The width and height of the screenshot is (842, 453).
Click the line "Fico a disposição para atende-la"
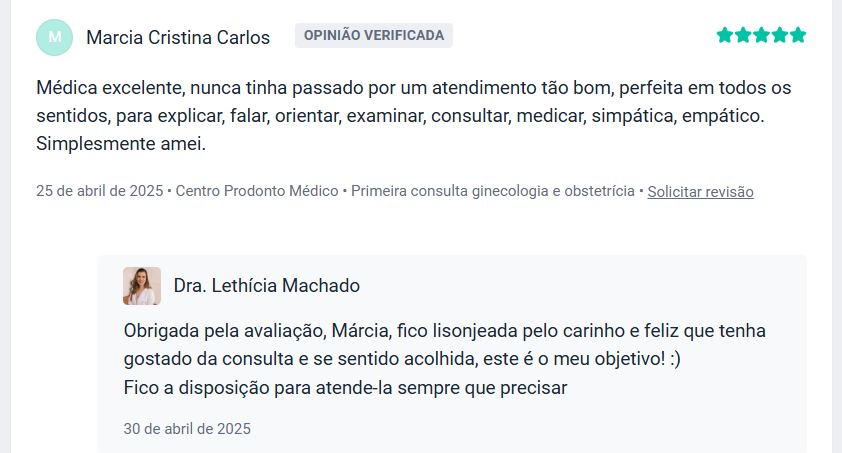pyautogui.click(x=345, y=387)
